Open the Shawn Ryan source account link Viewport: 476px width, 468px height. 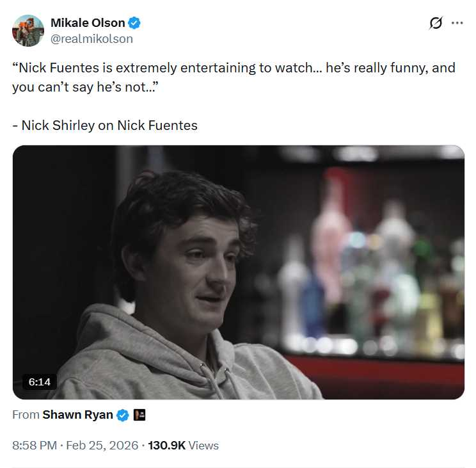click(77, 415)
